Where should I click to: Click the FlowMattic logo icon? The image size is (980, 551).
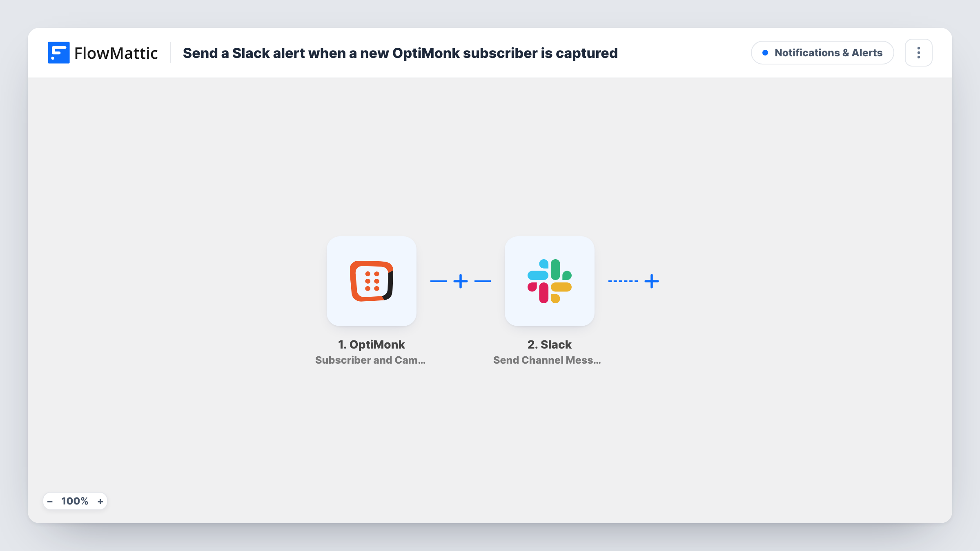point(58,53)
